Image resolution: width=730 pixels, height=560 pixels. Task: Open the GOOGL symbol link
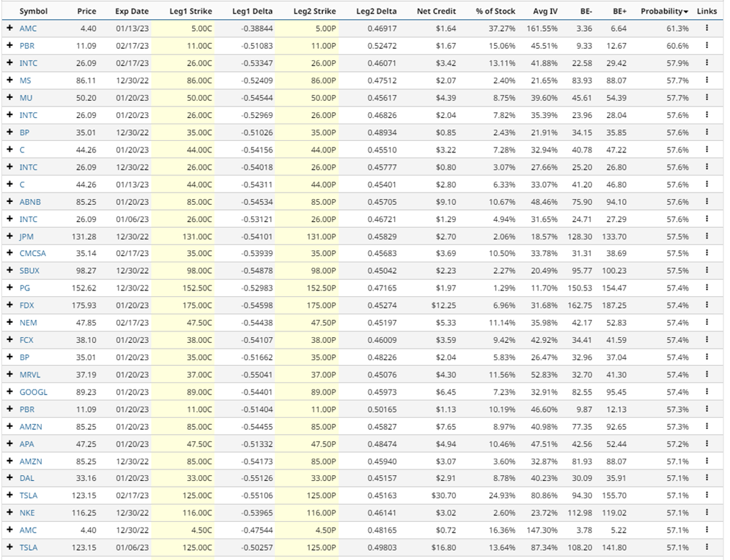coord(34,392)
